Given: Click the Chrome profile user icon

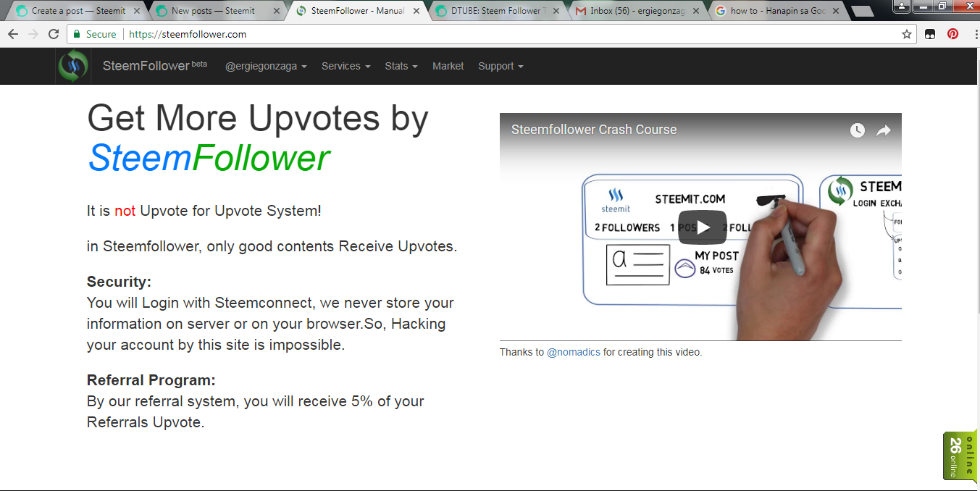Looking at the screenshot, I should [902, 6].
